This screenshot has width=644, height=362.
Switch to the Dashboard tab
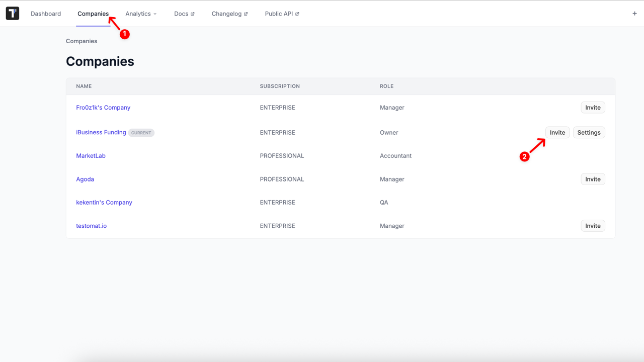pos(46,14)
